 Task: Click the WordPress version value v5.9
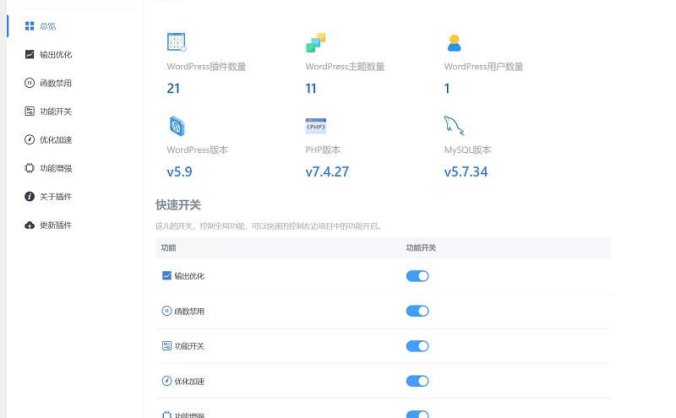click(179, 172)
